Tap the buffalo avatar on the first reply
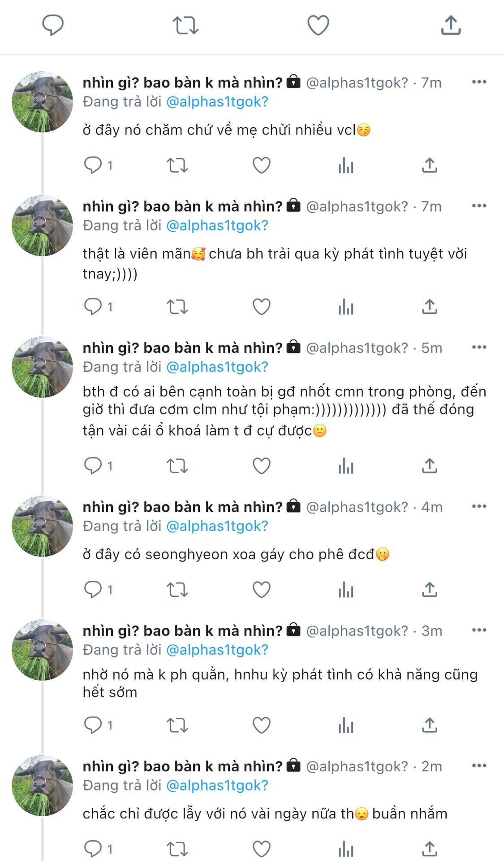 [42, 102]
